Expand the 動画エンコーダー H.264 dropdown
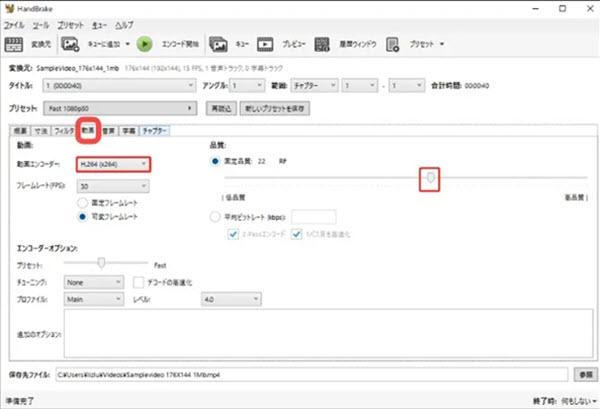The height and width of the screenshot is (409, 600). (x=113, y=163)
